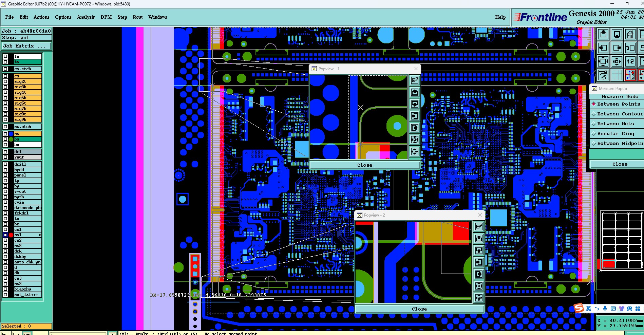Click zoom out icon in Popview 2
Screen dimensions: 644x335
tap(479, 298)
